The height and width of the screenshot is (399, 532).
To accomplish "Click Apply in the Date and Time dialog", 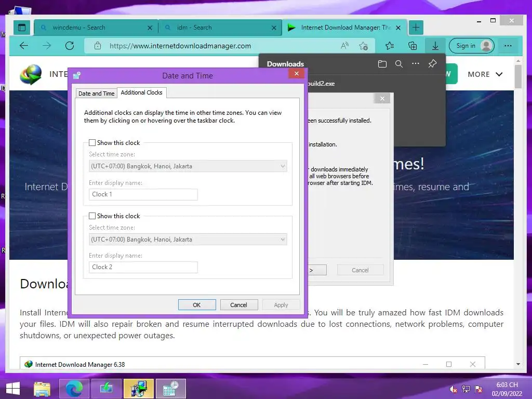I will [x=281, y=304].
